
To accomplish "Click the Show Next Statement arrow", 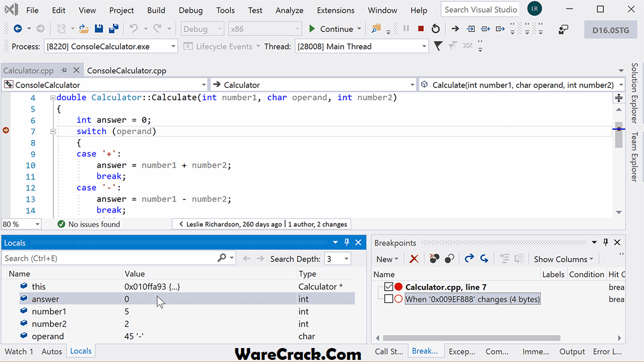I will (x=455, y=29).
